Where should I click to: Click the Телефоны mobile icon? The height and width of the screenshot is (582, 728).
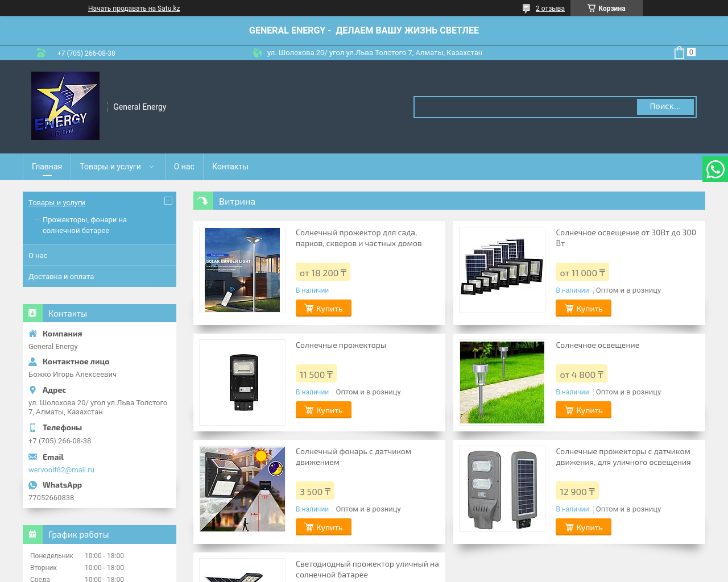tap(33, 427)
